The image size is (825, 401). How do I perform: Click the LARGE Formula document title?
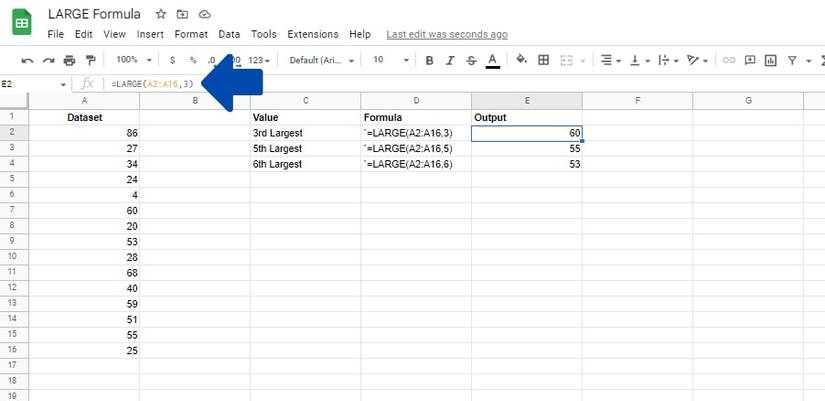[94, 14]
